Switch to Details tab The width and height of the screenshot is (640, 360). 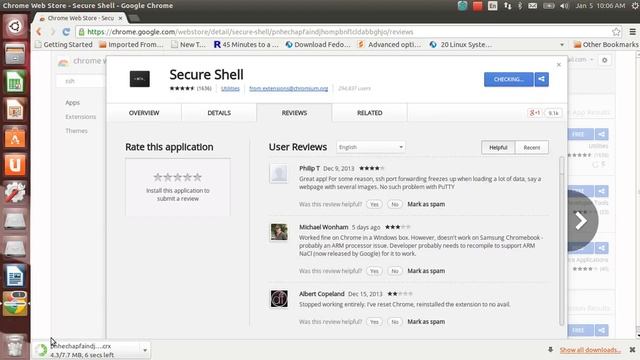pyautogui.click(x=219, y=113)
